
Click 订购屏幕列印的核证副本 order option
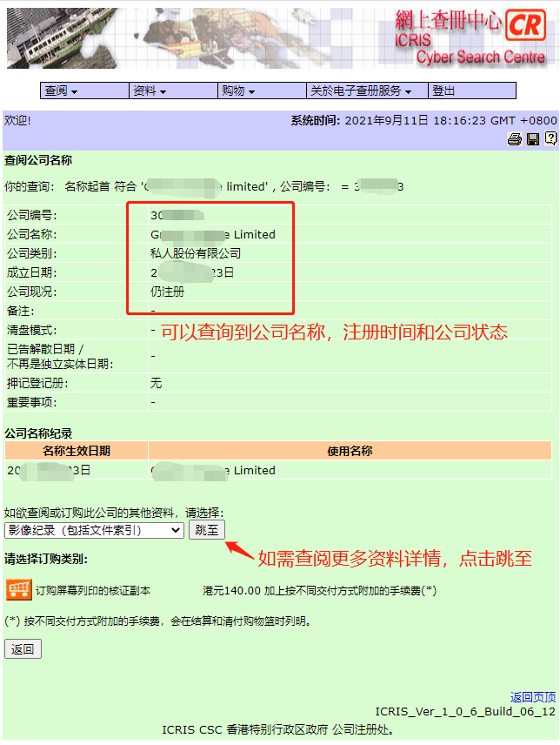93,591
